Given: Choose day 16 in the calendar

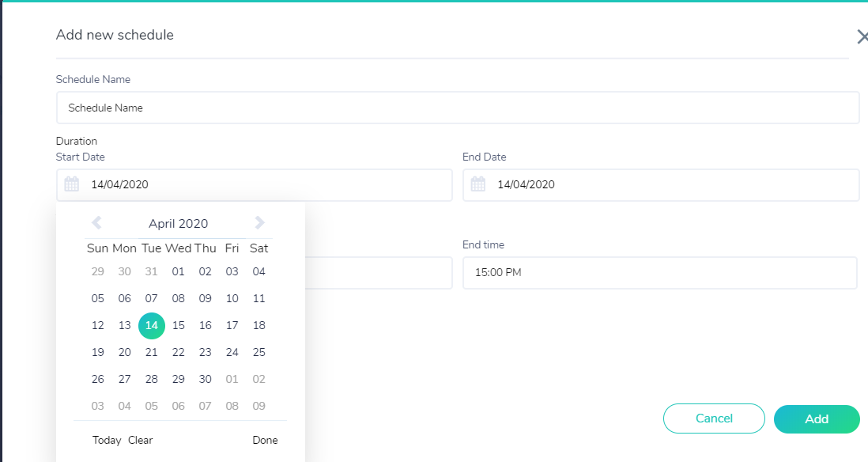Looking at the screenshot, I should pos(206,325).
